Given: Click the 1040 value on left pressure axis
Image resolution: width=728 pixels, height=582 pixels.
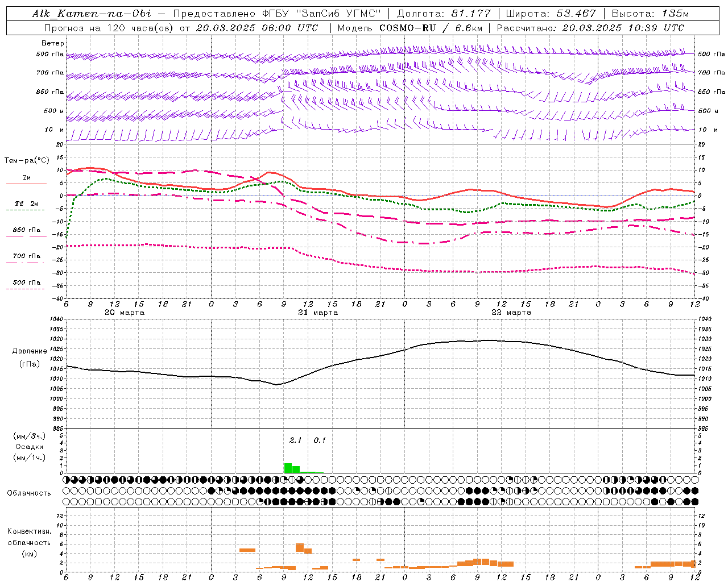Looking at the screenshot, I should click(x=56, y=319).
